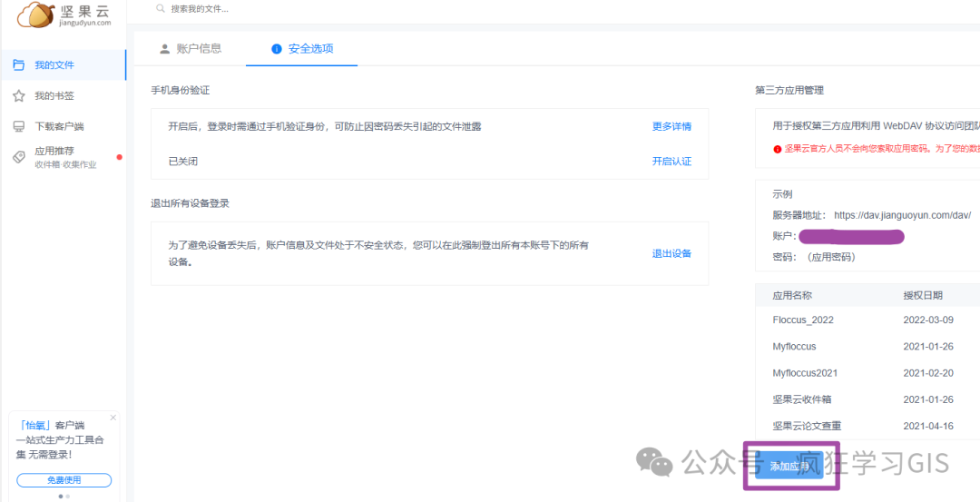Click the 开启认证 link
The height and width of the screenshot is (502, 980).
click(x=671, y=162)
